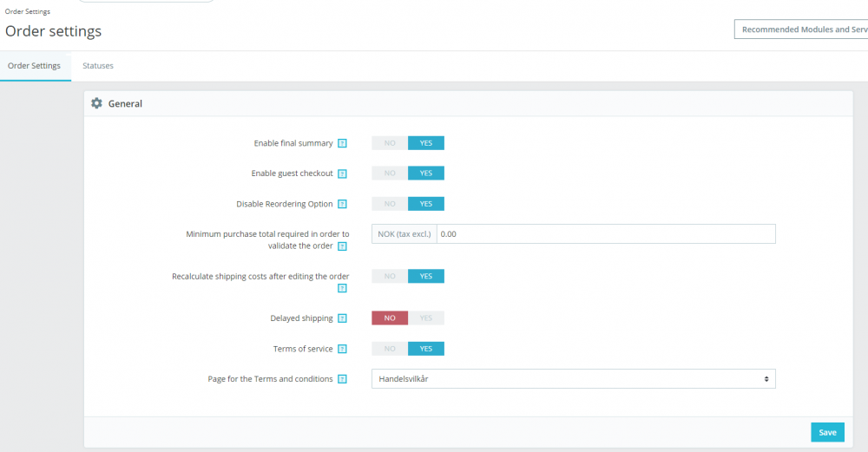Open Recommended Modules and Services
868x452 pixels.
(801, 29)
